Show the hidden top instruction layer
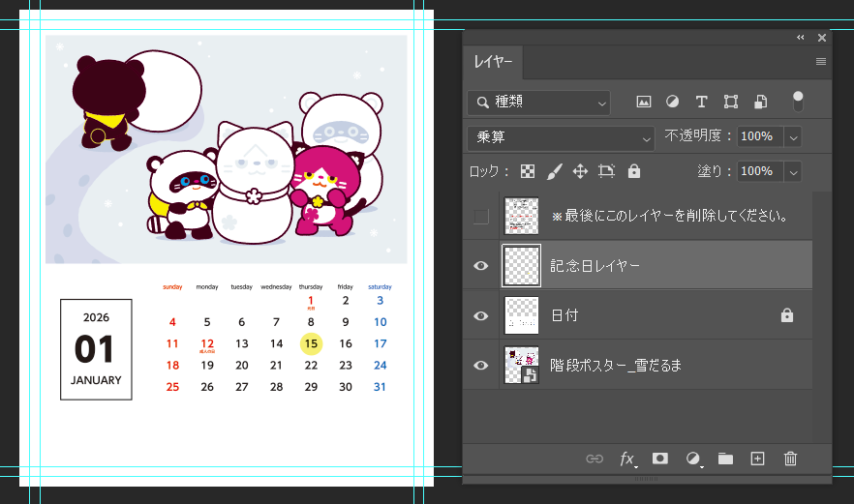 [x=481, y=216]
